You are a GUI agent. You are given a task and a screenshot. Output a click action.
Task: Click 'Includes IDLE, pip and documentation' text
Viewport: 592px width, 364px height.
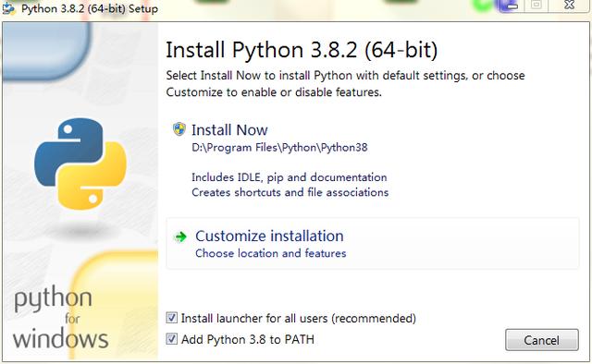tap(290, 177)
